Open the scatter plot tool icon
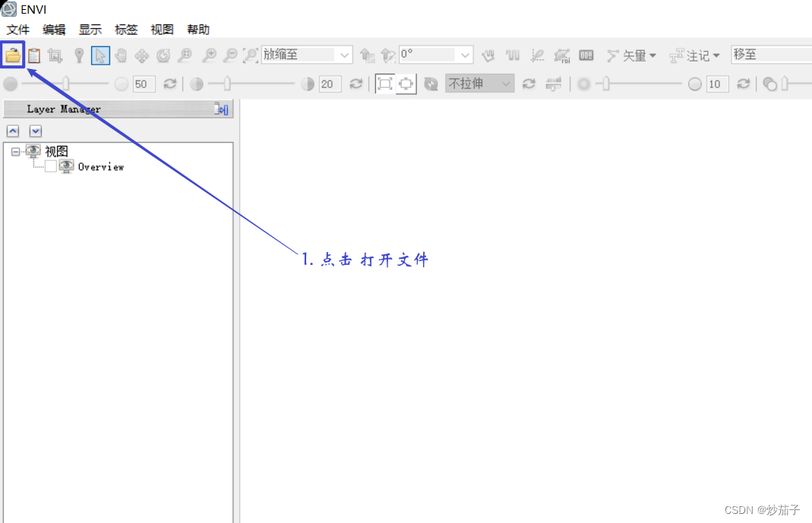Image resolution: width=812 pixels, height=523 pixels. point(538,55)
